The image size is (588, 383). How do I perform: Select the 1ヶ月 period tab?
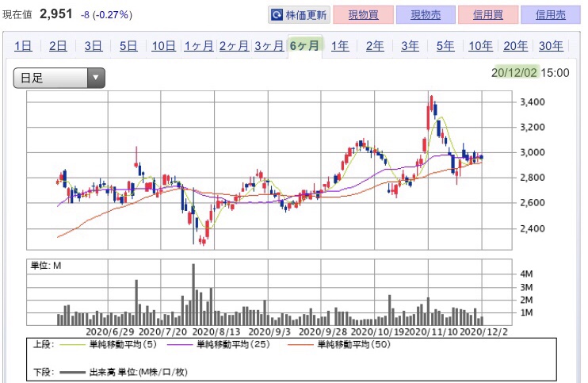(199, 46)
